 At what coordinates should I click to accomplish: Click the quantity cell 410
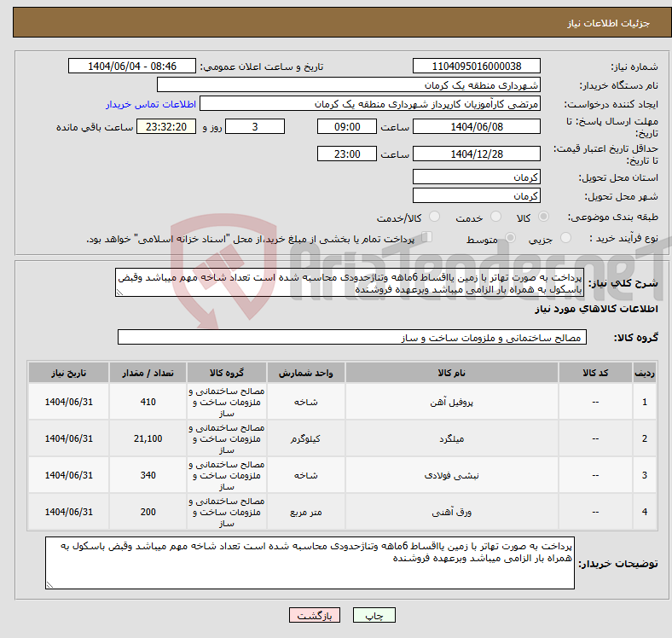148,402
